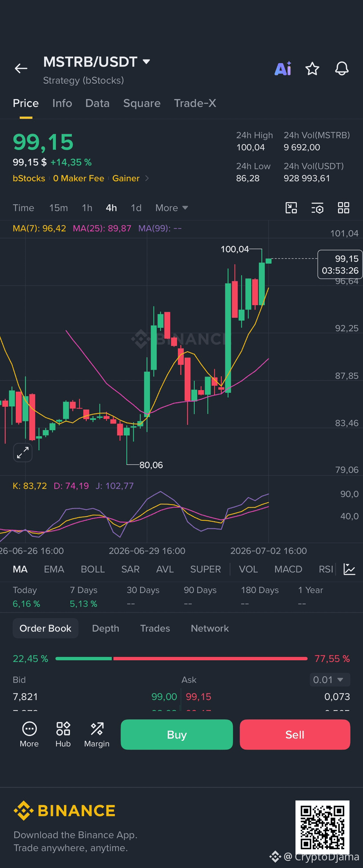Viewport: 363px width, 868px height.
Task: Enable the RSI sub-indicator
Action: (326, 569)
